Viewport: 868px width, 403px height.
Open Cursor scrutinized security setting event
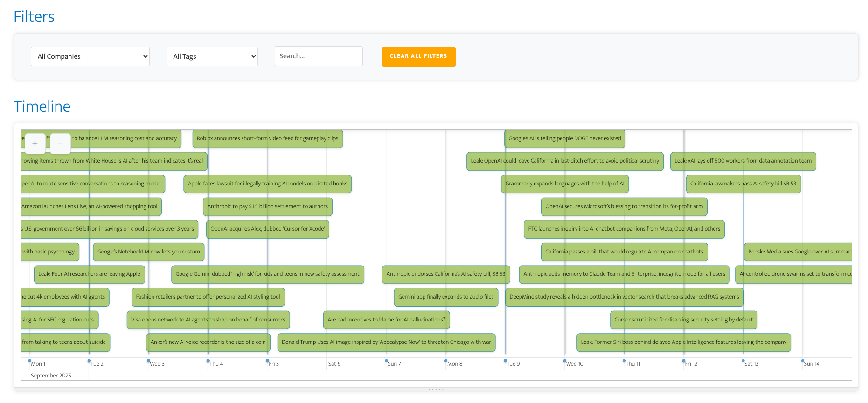click(x=683, y=320)
